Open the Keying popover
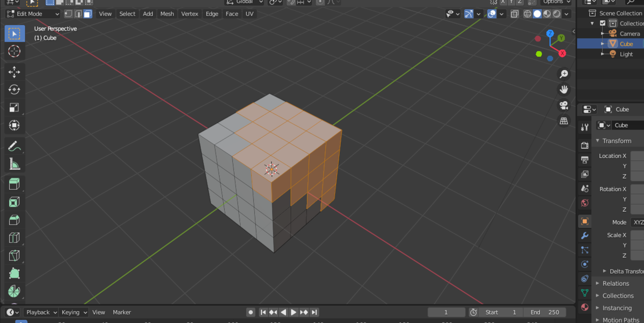This screenshot has height=323, width=644. (74, 312)
